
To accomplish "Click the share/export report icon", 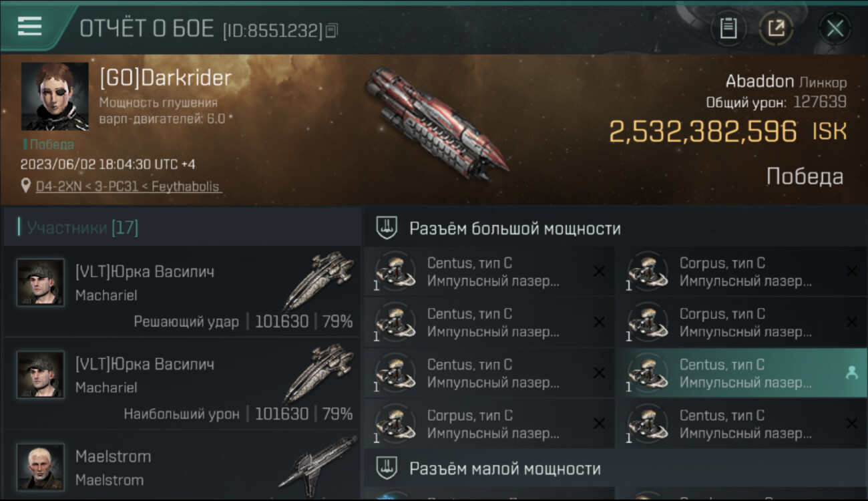I will [776, 28].
